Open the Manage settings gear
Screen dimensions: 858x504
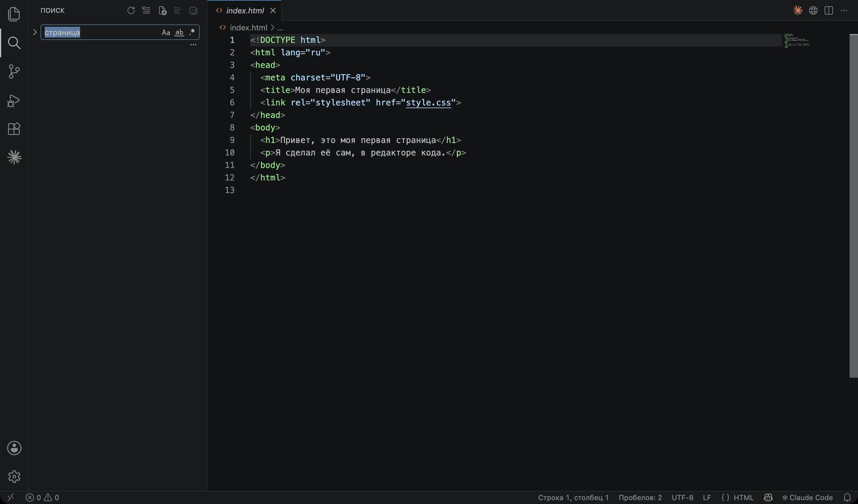click(14, 476)
